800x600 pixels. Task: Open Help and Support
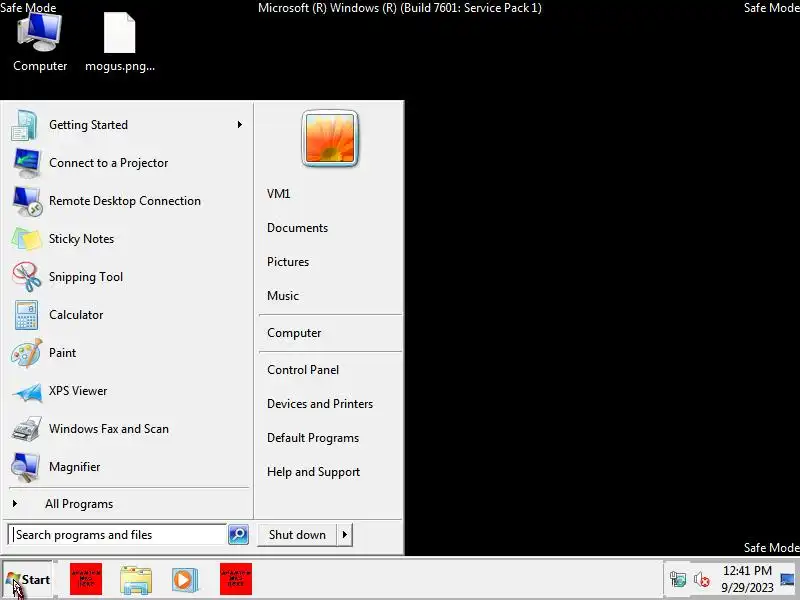click(313, 472)
